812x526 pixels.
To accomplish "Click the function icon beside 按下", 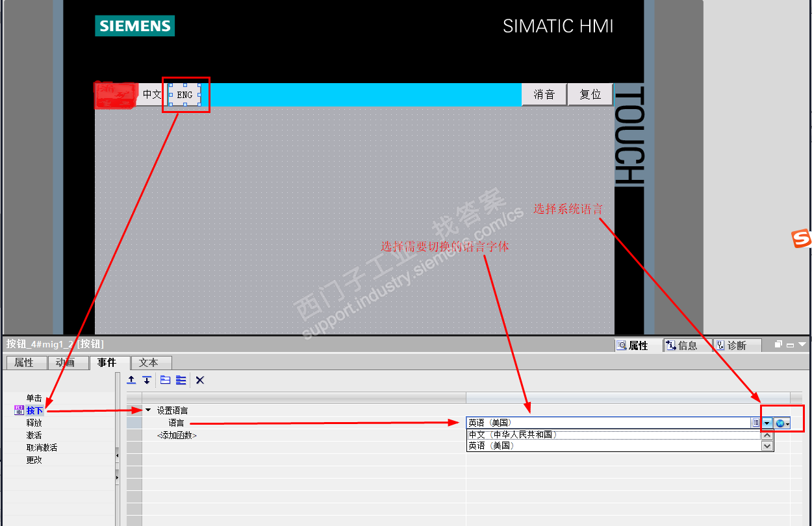I will coord(19,410).
